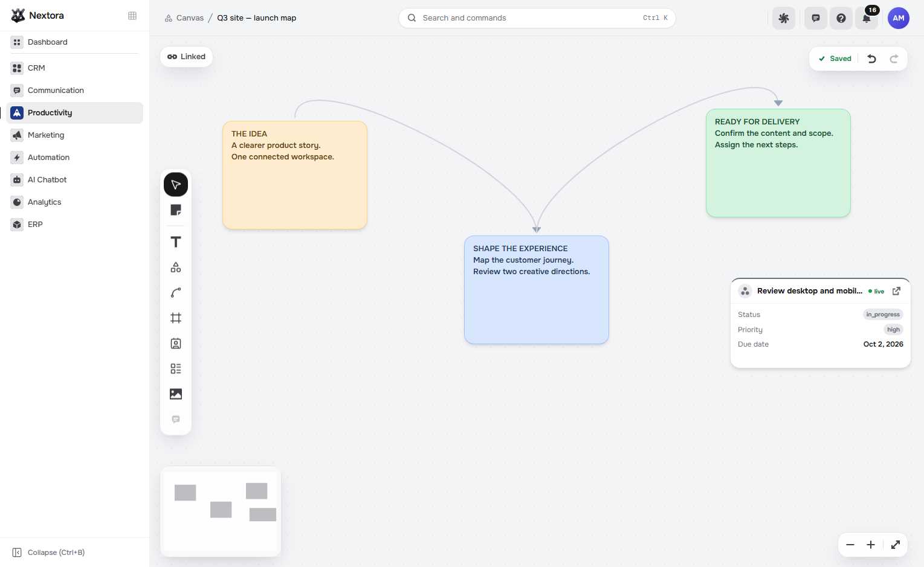Click the Linked button
The height and width of the screenshot is (567, 924).
click(x=186, y=57)
